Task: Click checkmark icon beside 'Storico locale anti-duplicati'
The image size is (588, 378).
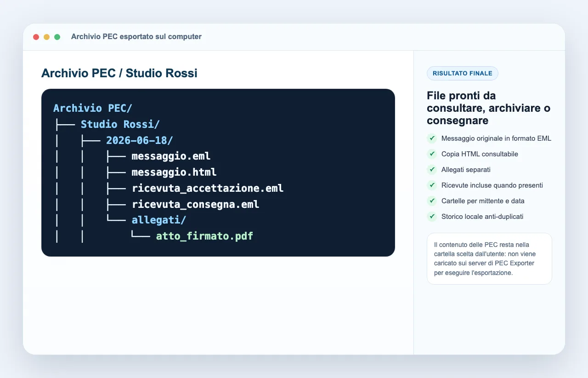Action: coord(432,217)
